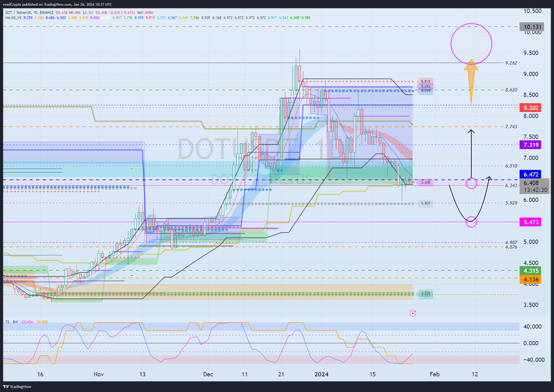Click the 5.929 horizontal line label
Image resolution: width=554 pixels, height=392 pixels.
511,203
